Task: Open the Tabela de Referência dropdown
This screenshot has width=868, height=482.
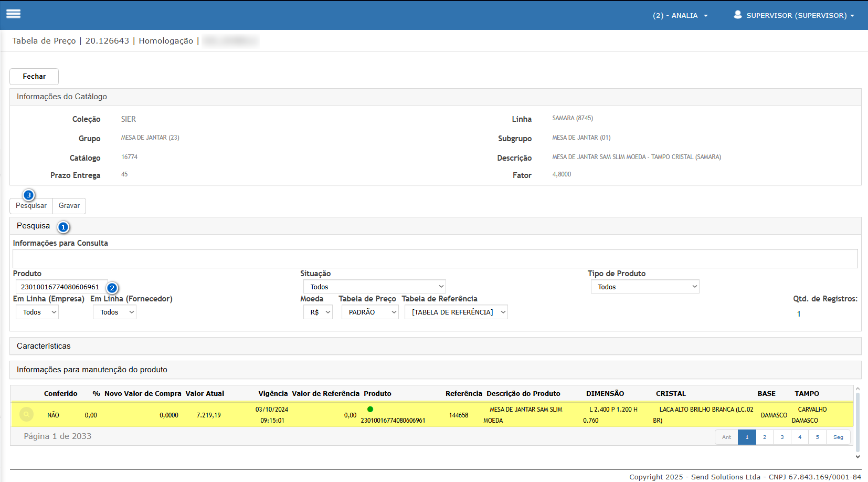Action: pos(456,312)
